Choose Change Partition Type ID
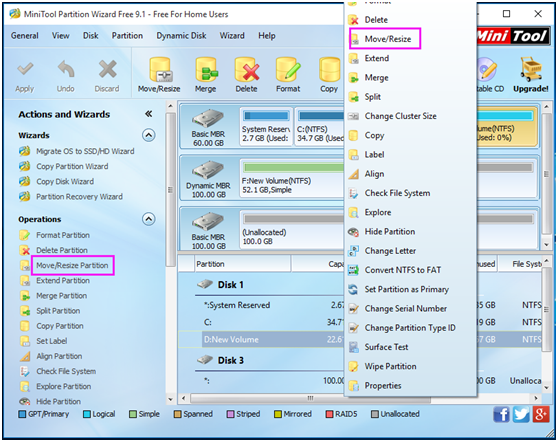Viewport: 558px width, 442px height. 411,328
